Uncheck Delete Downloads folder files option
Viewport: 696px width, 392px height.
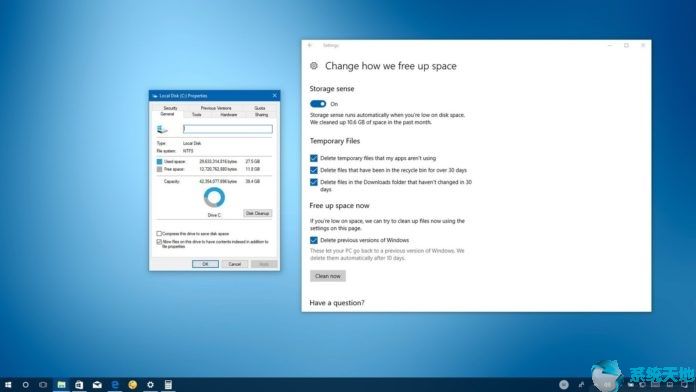pos(314,182)
